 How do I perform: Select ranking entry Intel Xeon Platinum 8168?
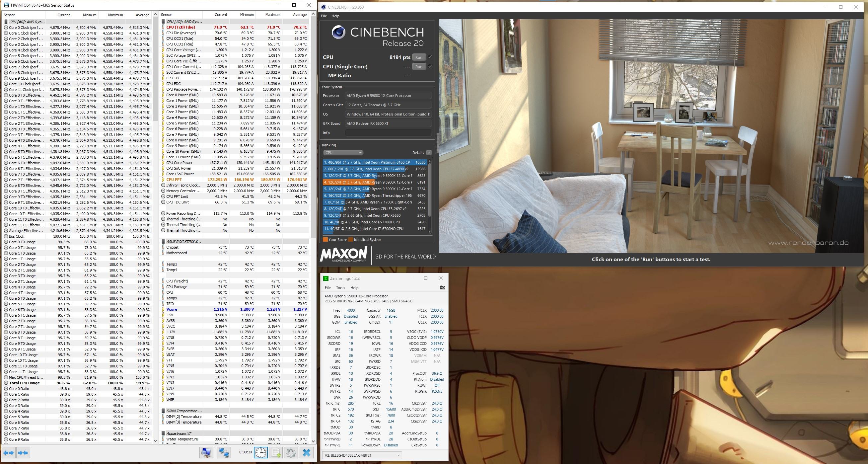(x=375, y=162)
